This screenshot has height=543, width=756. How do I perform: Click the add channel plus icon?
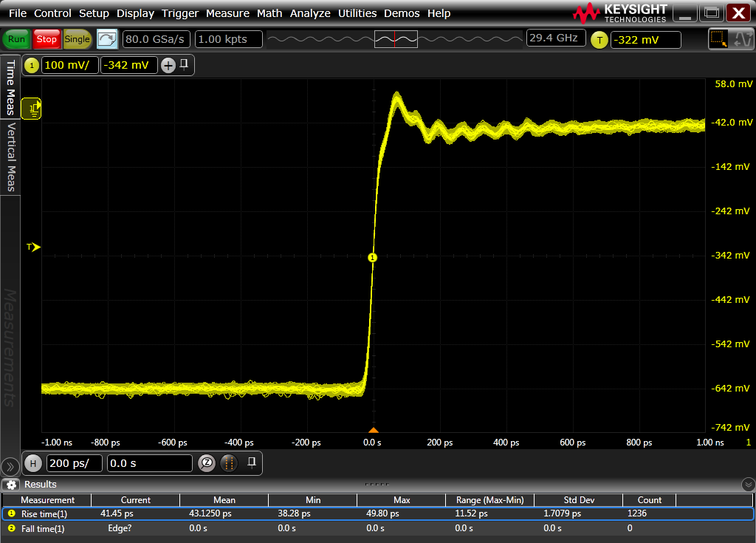click(168, 65)
